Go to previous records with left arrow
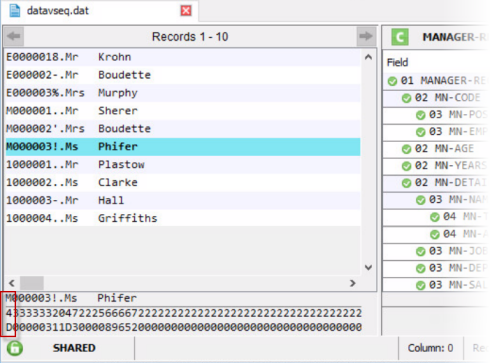 point(14,36)
